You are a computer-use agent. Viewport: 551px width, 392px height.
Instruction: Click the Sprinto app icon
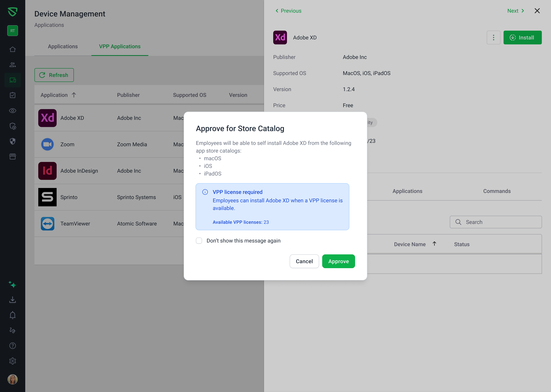(x=47, y=197)
